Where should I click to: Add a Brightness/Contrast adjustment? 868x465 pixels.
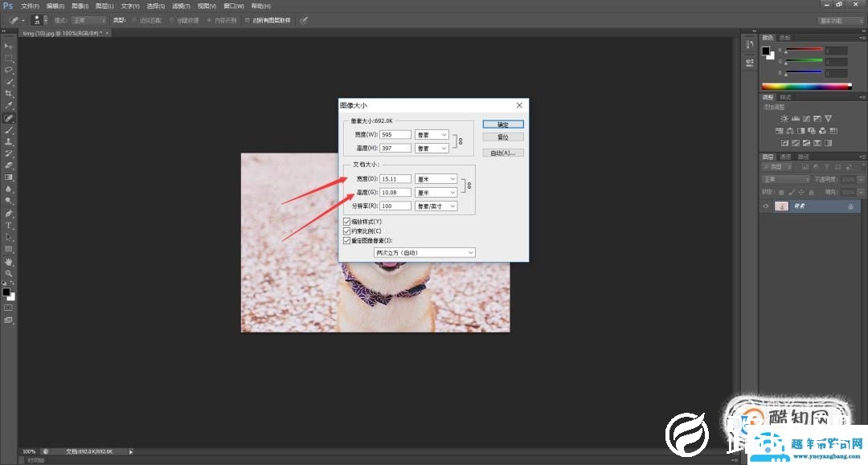784,118
